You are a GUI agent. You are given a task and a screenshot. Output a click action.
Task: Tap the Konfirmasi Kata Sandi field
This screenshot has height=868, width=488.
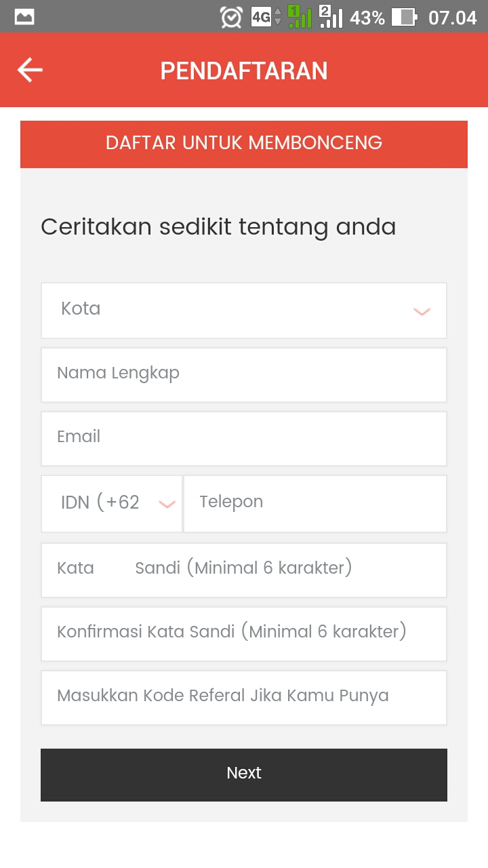point(244,633)
